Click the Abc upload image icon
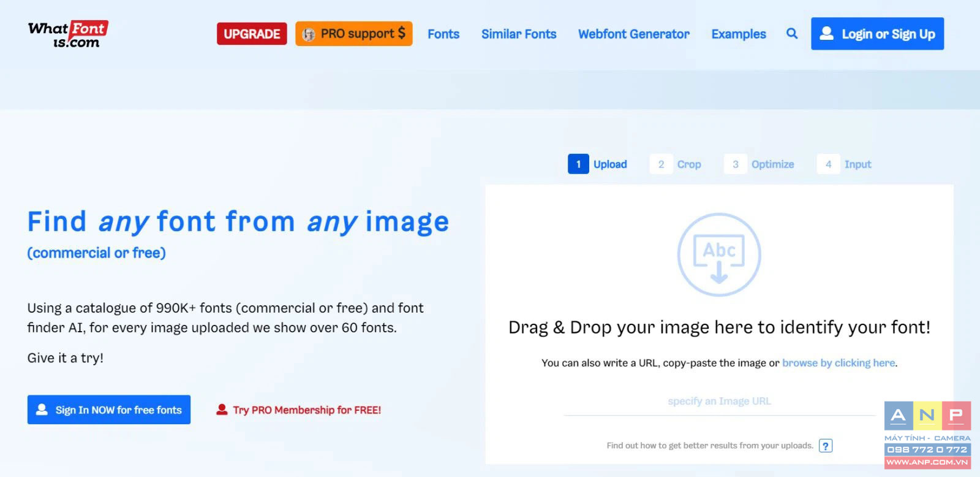 click(719, 254)
